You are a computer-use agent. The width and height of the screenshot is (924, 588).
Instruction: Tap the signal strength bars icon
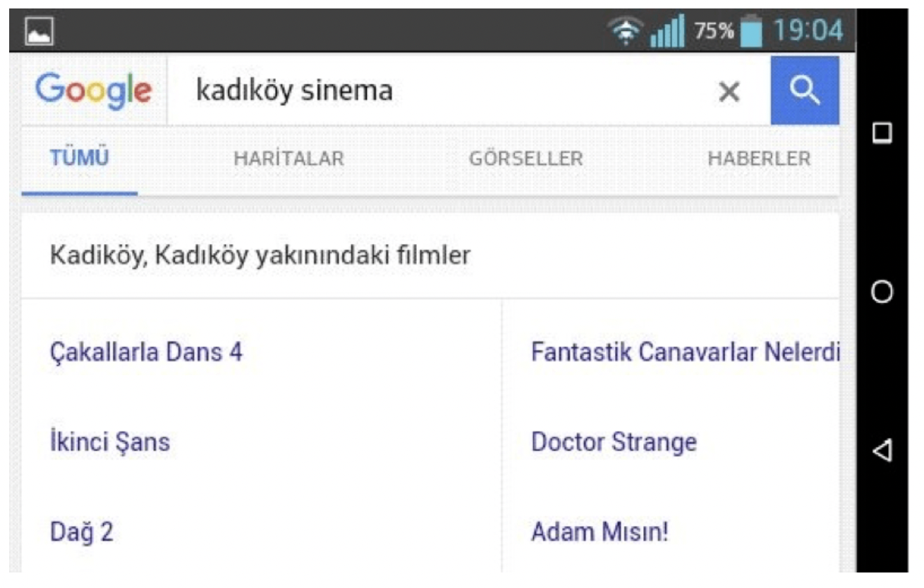(x=666, y=32)
